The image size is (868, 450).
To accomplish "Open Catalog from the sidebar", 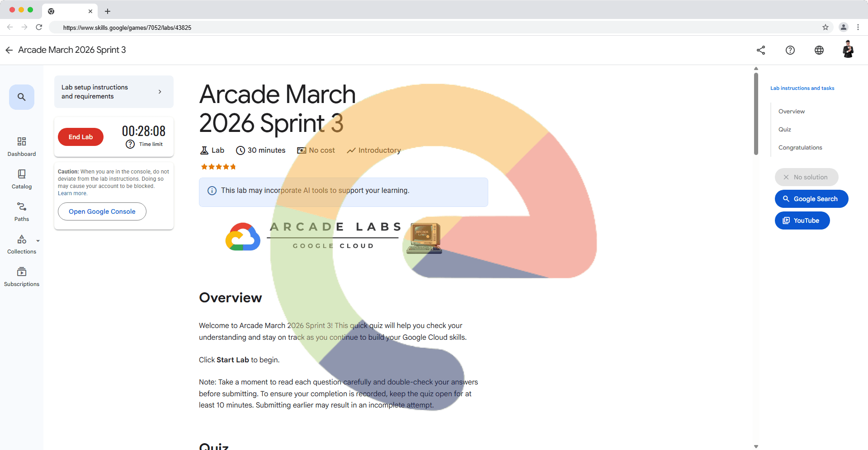I will point(22,179).
